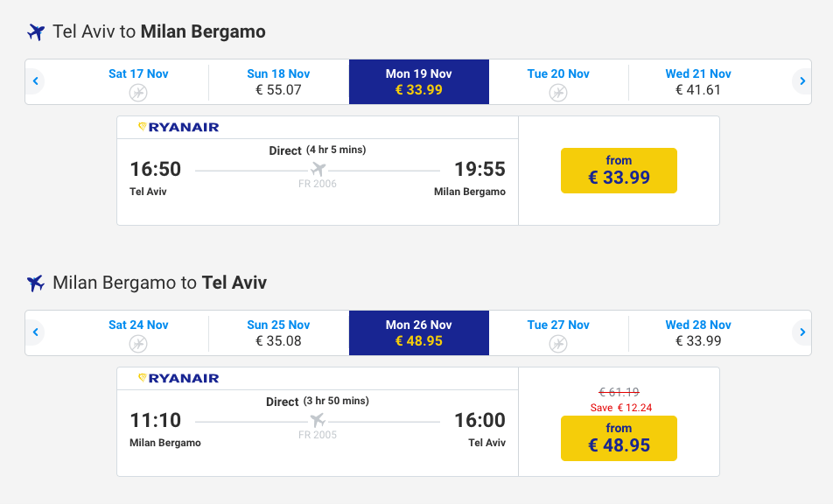Viewport: 833px width, 504px height.
Task: Choose the return fare from € 48.95
Action: click(x=619, y=437)
